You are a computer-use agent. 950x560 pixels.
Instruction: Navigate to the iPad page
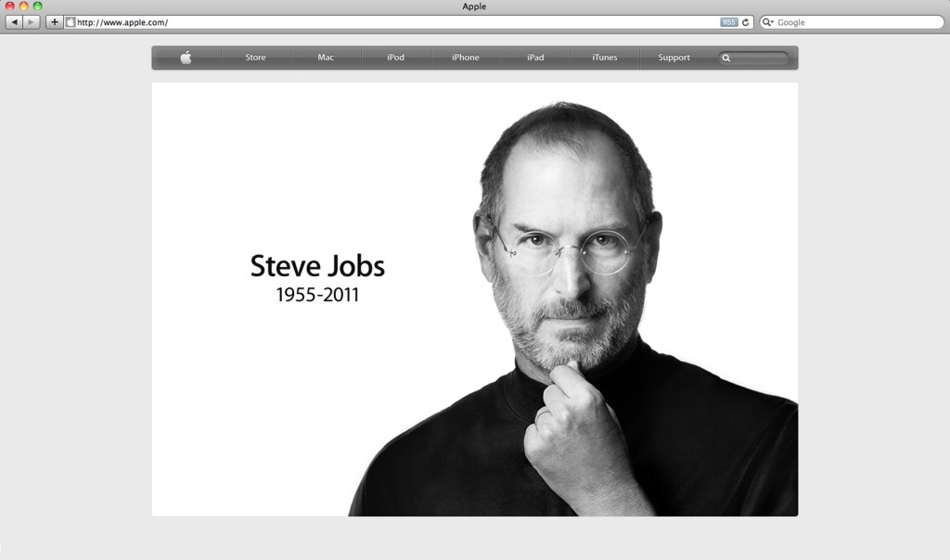tap(535, 57)
